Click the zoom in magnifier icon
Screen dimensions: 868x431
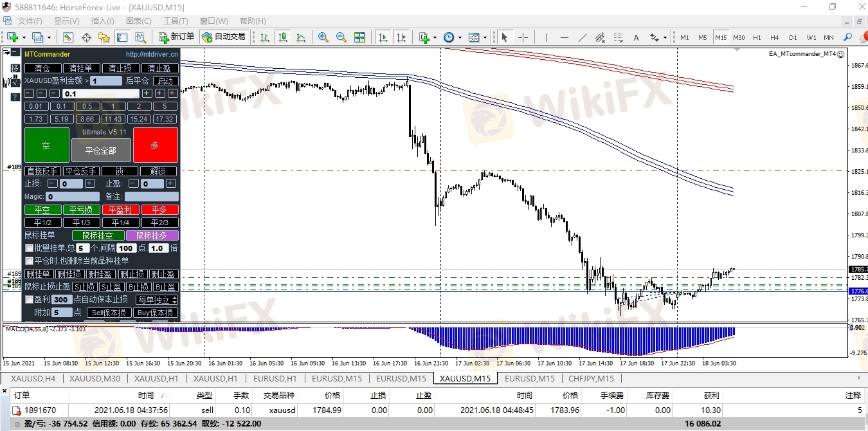[x=323, y=37]
